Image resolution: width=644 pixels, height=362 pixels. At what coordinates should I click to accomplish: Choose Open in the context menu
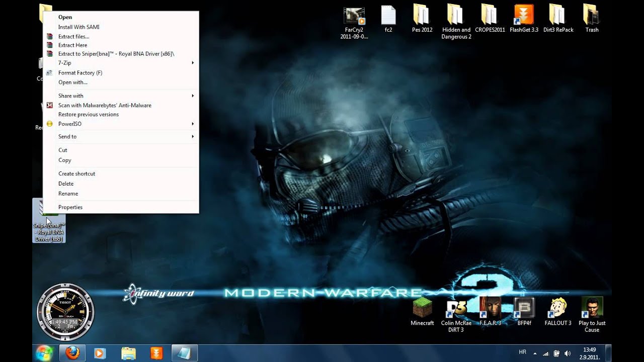(121, 17)
